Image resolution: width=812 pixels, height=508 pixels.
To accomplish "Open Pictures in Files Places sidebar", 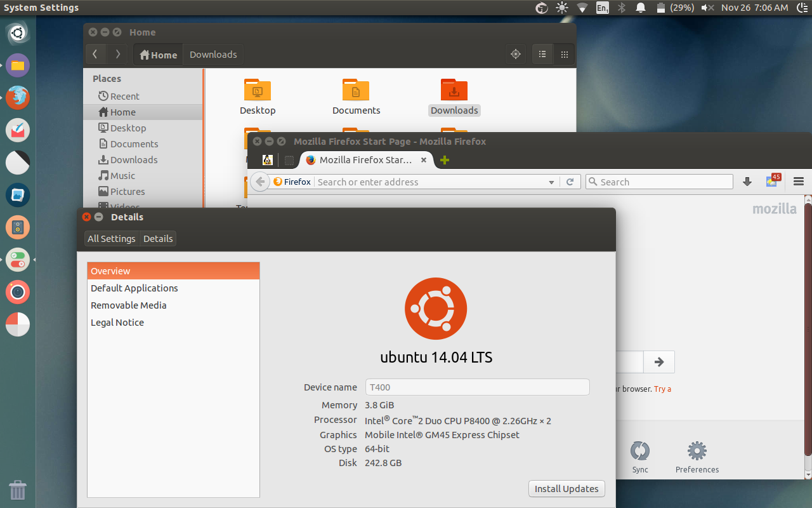I will click(143, 192).
